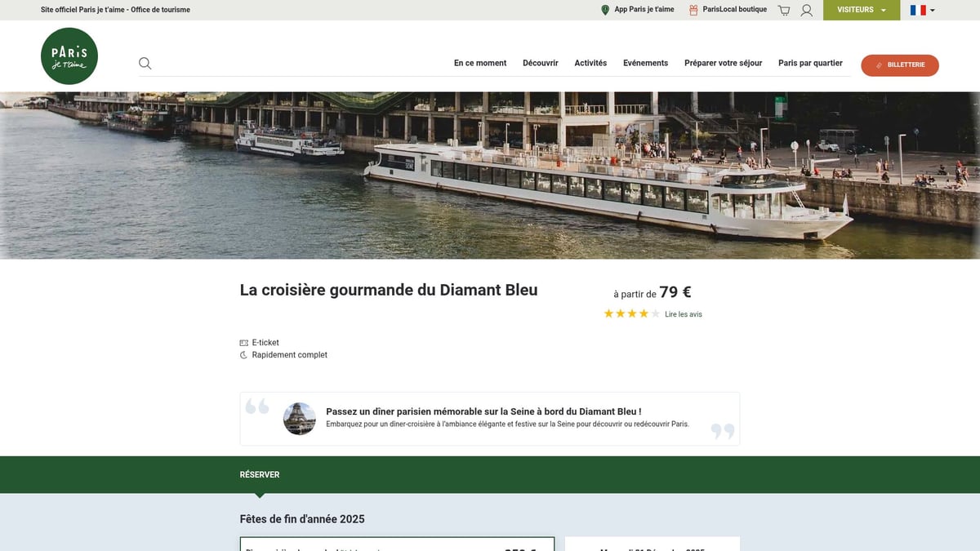Click the Paris je t'aime logo
The height and width of the screenshot is (551, 980).
tap(69, 56)
